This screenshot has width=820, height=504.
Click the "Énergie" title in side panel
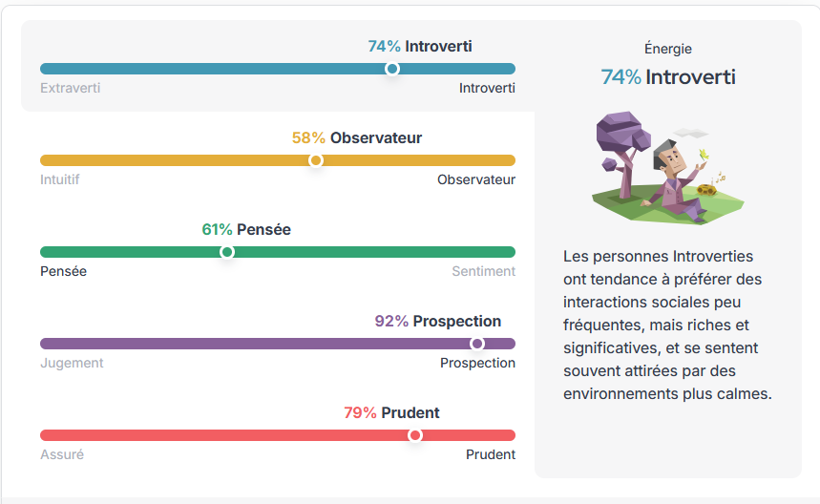point(668,49)
